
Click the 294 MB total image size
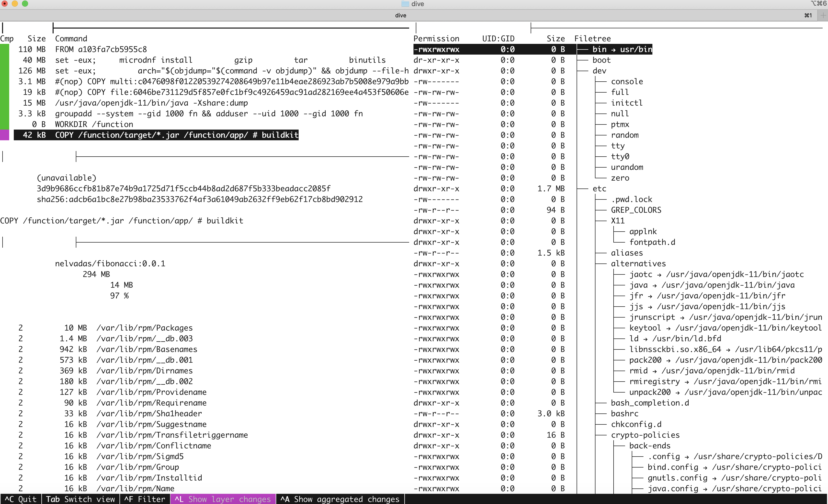point(96,274)
